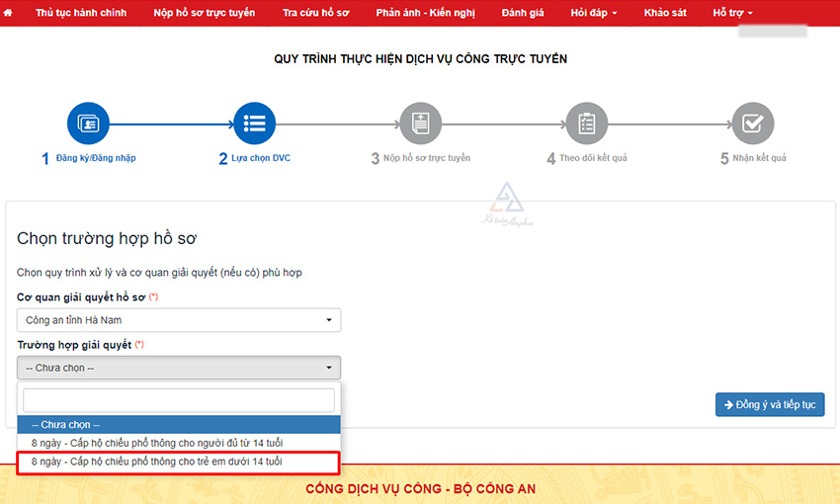Open the Cơ quan giải quyết hồ sơ dropdown
The image size is (840, 504).
coord(179,320)
